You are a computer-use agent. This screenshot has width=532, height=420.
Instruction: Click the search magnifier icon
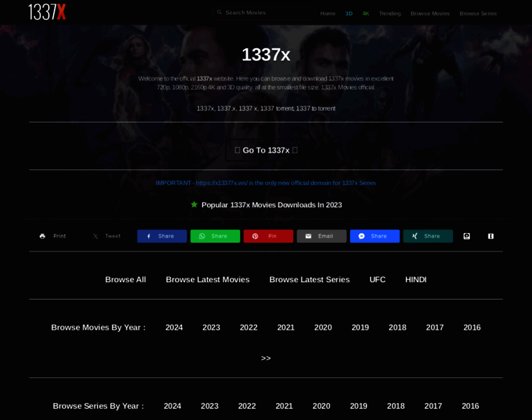coord(220,12)
